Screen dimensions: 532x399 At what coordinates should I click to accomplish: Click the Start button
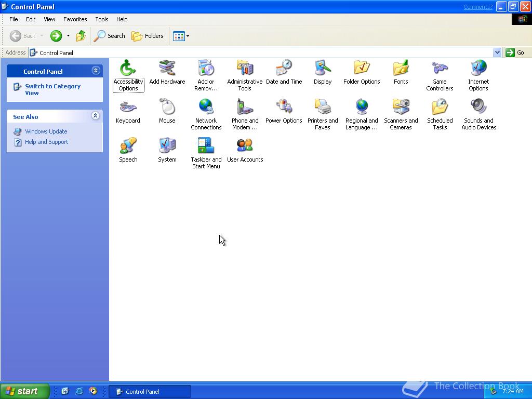tap(24, 391)
